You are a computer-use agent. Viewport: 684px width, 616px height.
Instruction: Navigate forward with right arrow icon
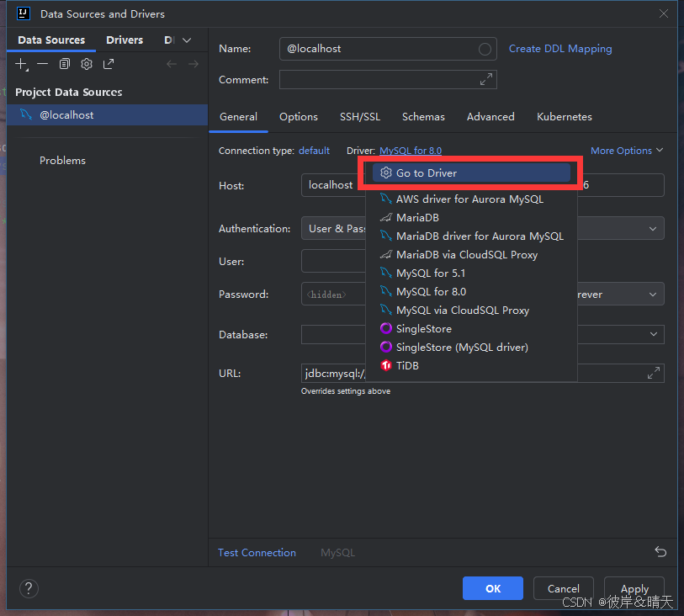(x=194, y=64)
